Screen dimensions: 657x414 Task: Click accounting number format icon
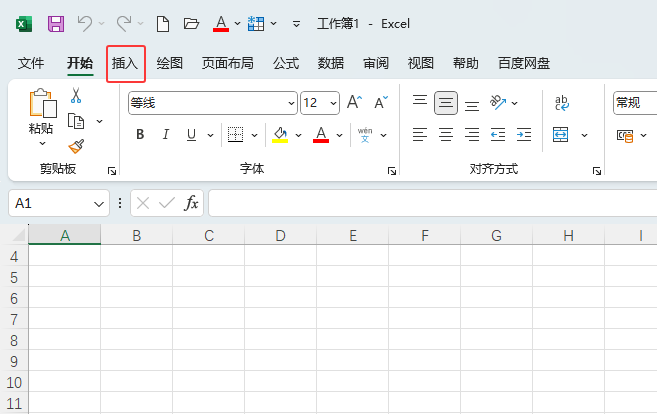625,135
